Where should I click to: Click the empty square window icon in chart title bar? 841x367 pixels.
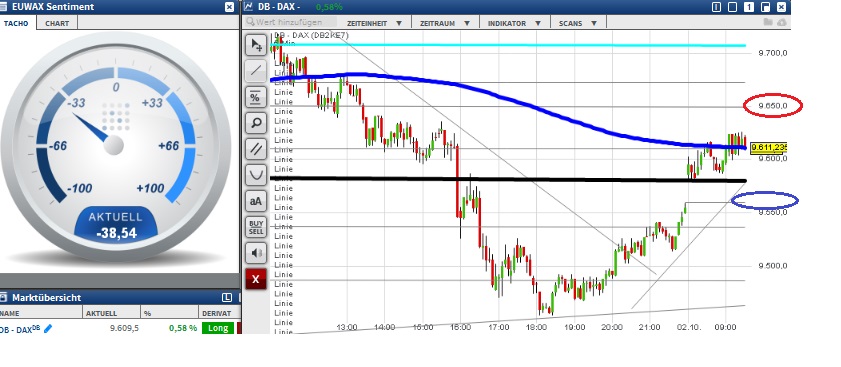[x=733, y=7]
